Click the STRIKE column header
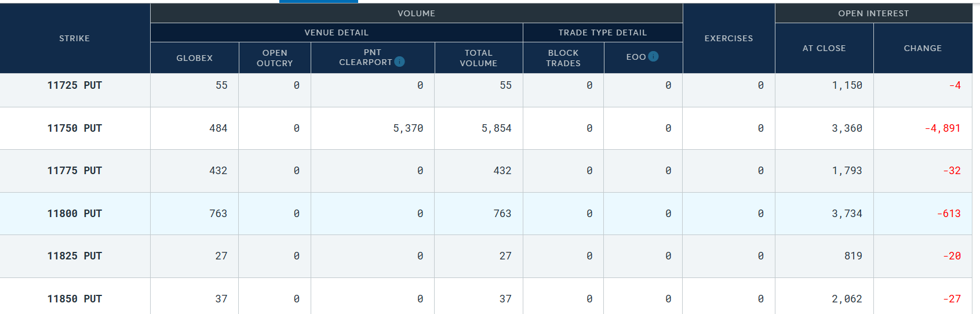980x314 pixels. click(x=74, y=38)
